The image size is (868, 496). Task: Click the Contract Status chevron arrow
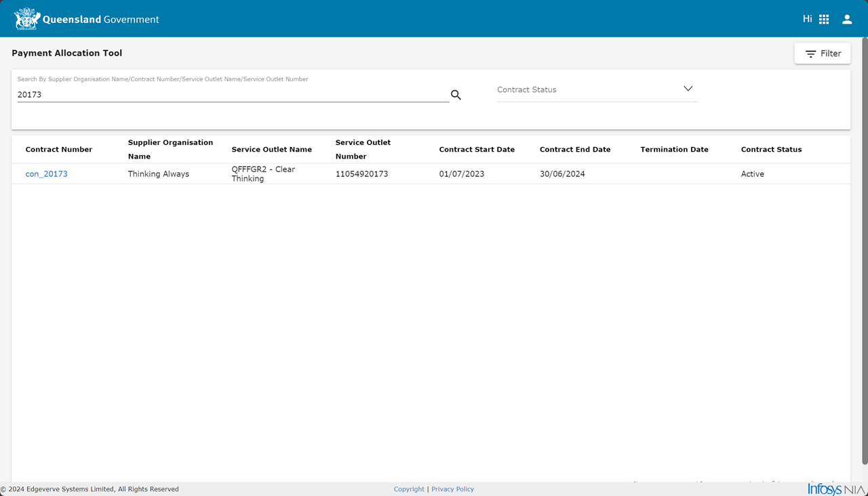coord(688,88)
